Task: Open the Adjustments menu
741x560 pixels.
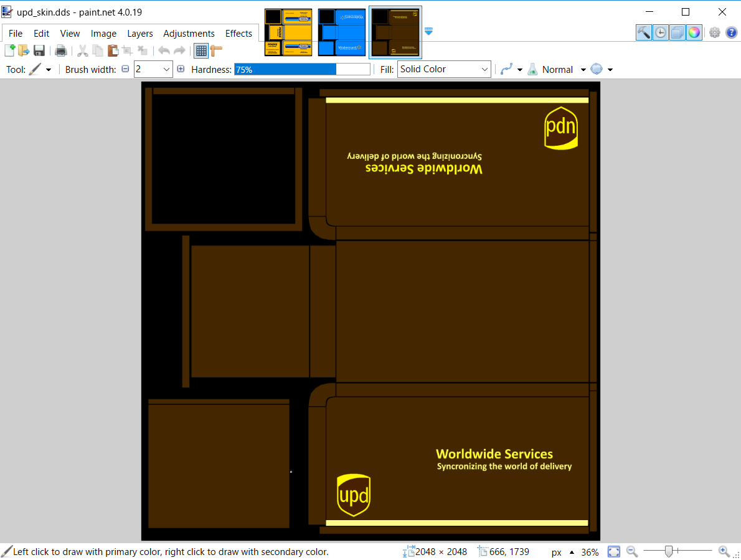Action: 189,34
